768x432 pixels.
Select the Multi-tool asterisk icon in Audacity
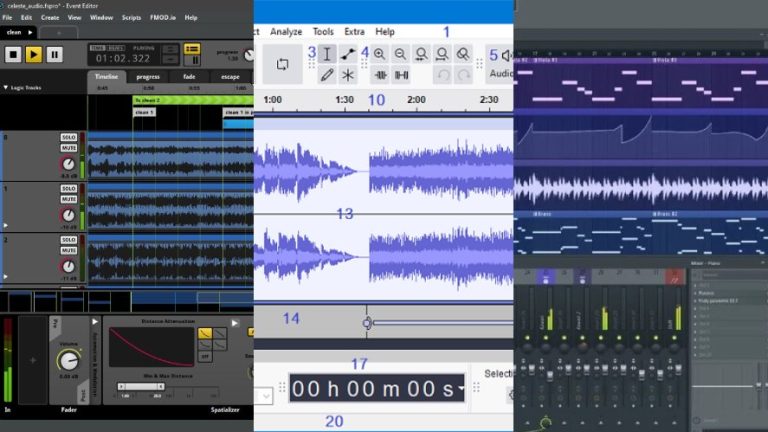point(348,75)
